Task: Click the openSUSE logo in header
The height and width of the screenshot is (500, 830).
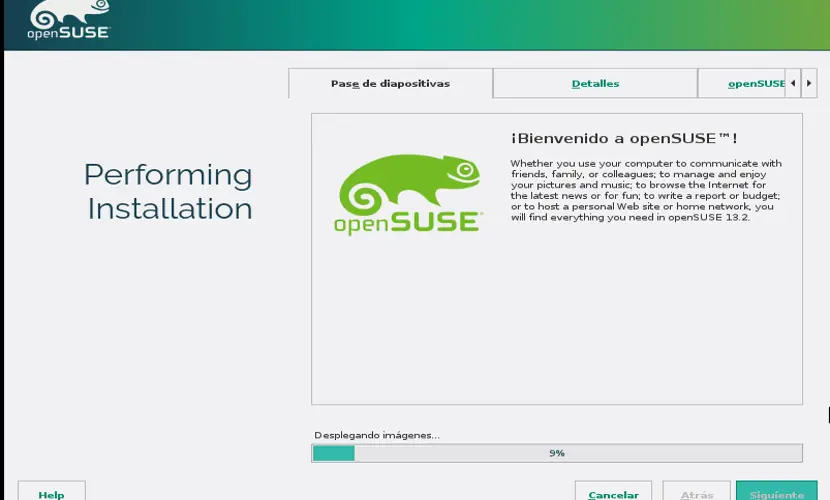Action: coord(69,20)
